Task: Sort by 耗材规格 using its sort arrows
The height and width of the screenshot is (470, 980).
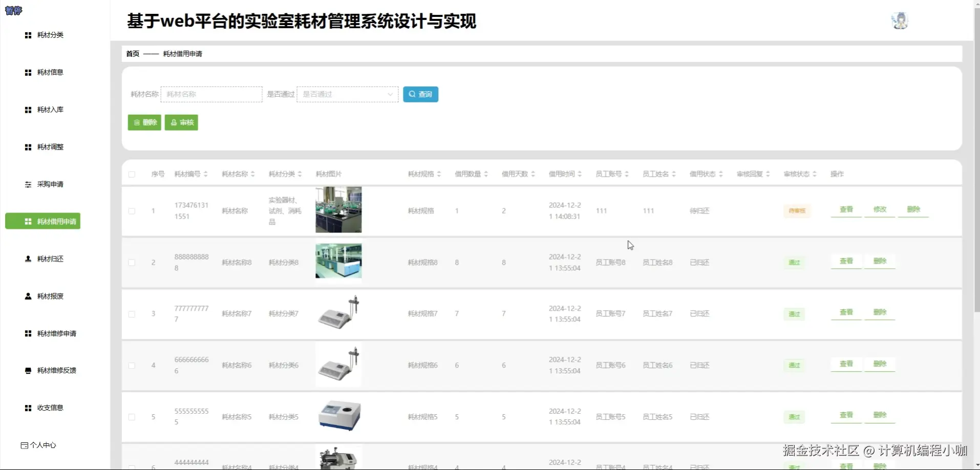Action: (439, 174)
